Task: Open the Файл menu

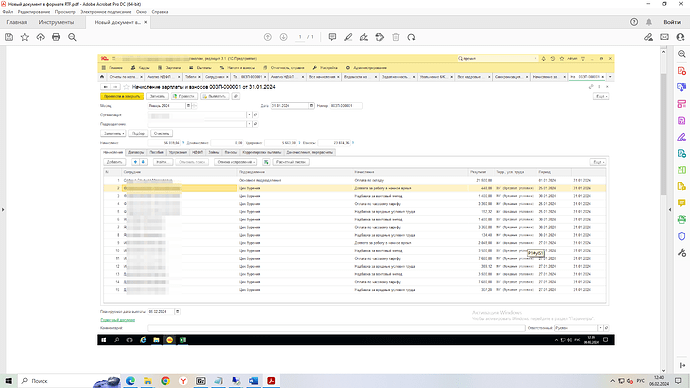Action: (7, 12)
